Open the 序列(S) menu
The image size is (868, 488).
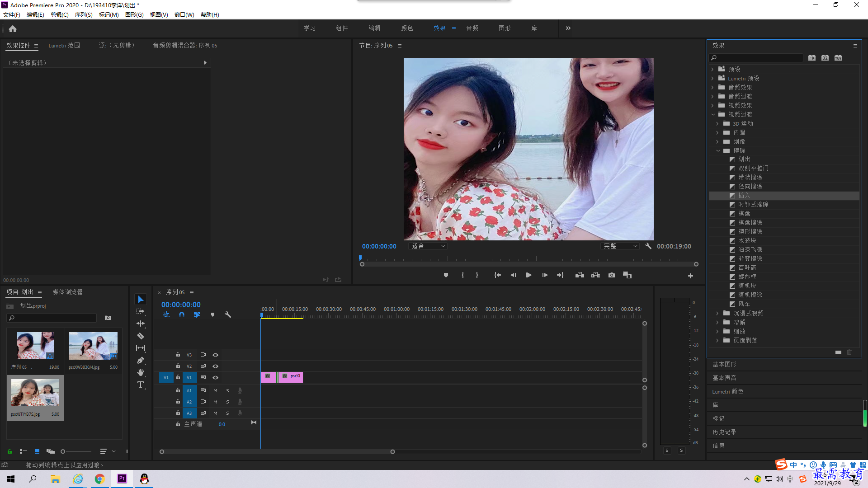(x=84, y=15)
